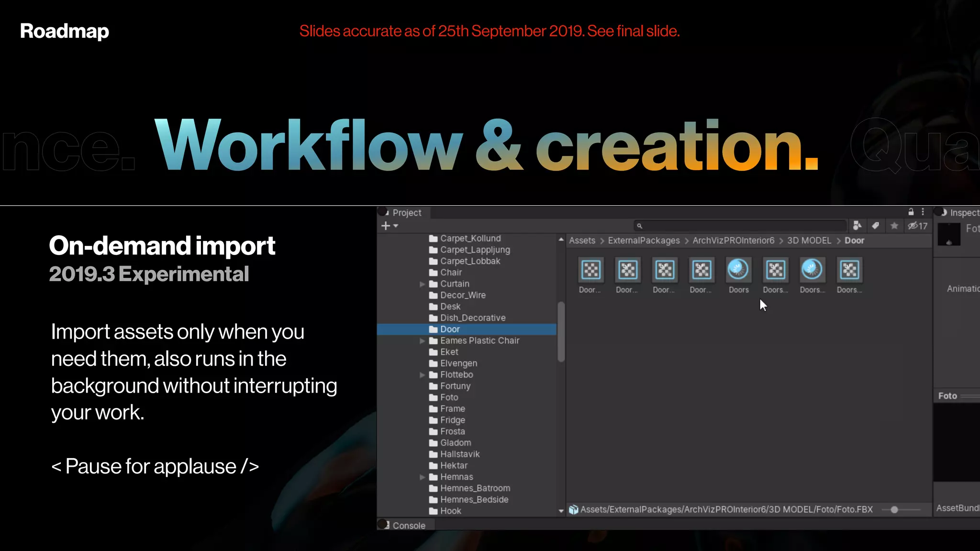Select the Project tab

pos(406,212)
